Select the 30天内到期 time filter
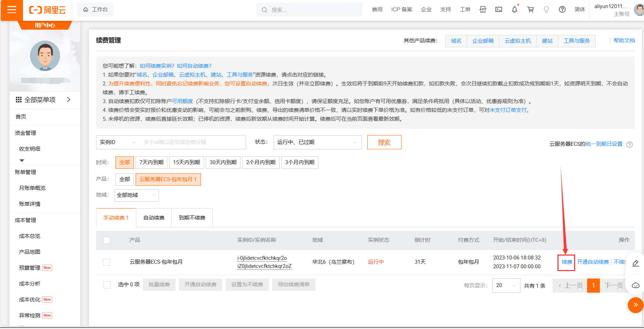This screenshot has width=644, height=329. tap(223, 162)
